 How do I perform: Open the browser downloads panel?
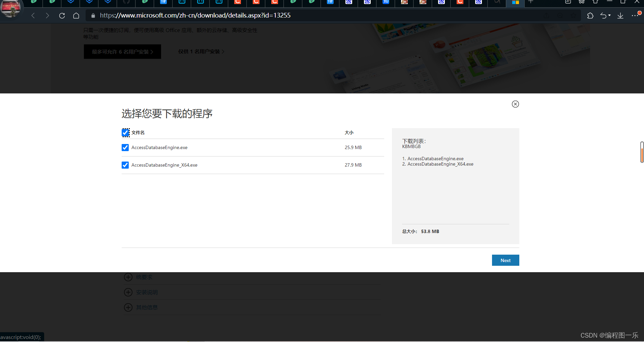[x=620, y=16]
